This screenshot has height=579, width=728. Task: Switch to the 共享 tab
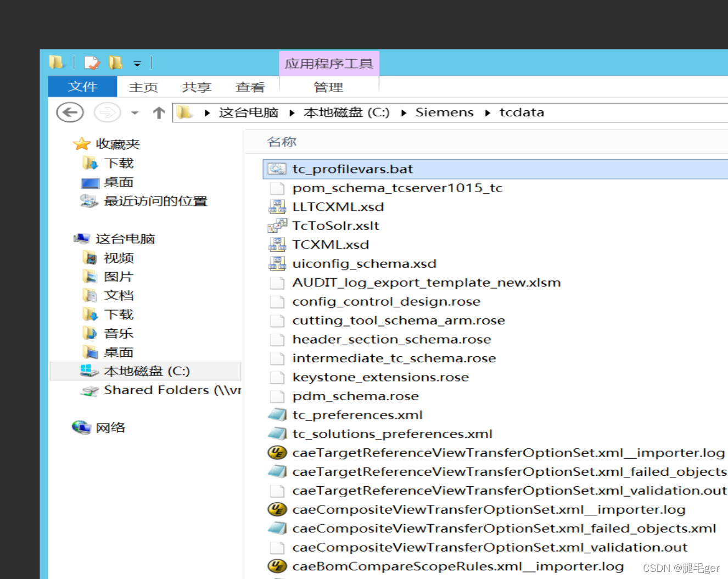tap(196, 87)
